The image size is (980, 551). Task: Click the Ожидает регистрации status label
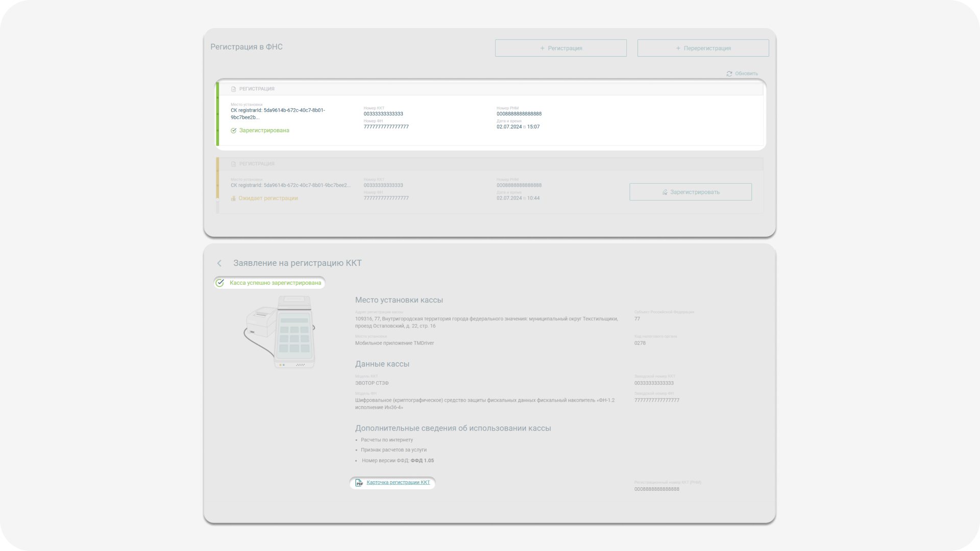[x=268, y=198]
